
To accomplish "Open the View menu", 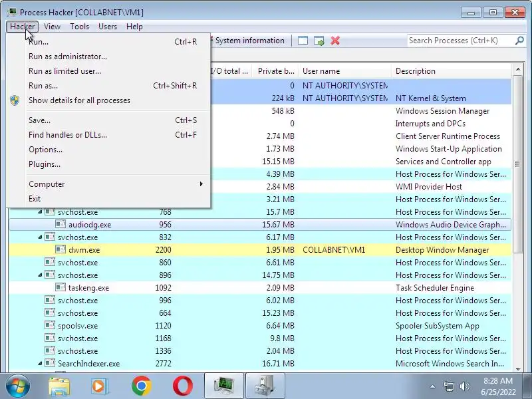I will (52, 27).
